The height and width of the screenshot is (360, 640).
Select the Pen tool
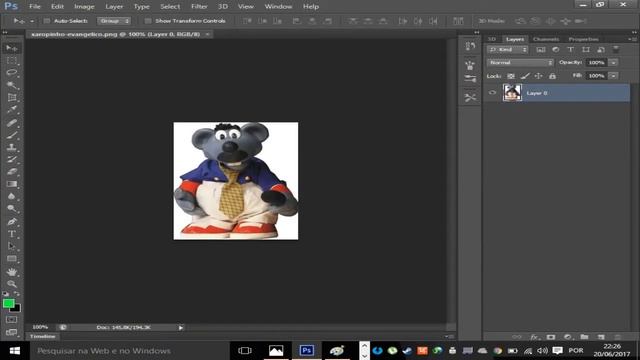[x=12, y=222]
